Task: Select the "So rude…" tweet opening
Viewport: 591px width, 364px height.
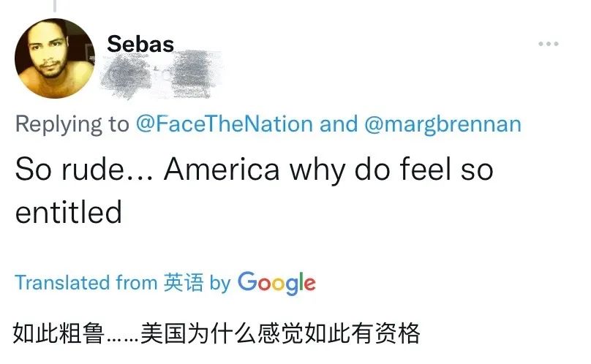Action: click(x=83, y=170)
